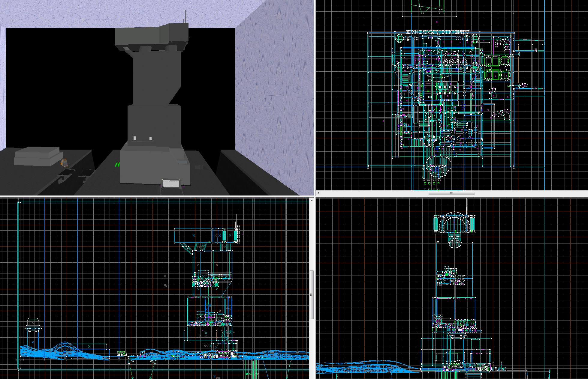
Task: Click the up arrow of vertical scrollbar
Action: [x=312, y=200]
